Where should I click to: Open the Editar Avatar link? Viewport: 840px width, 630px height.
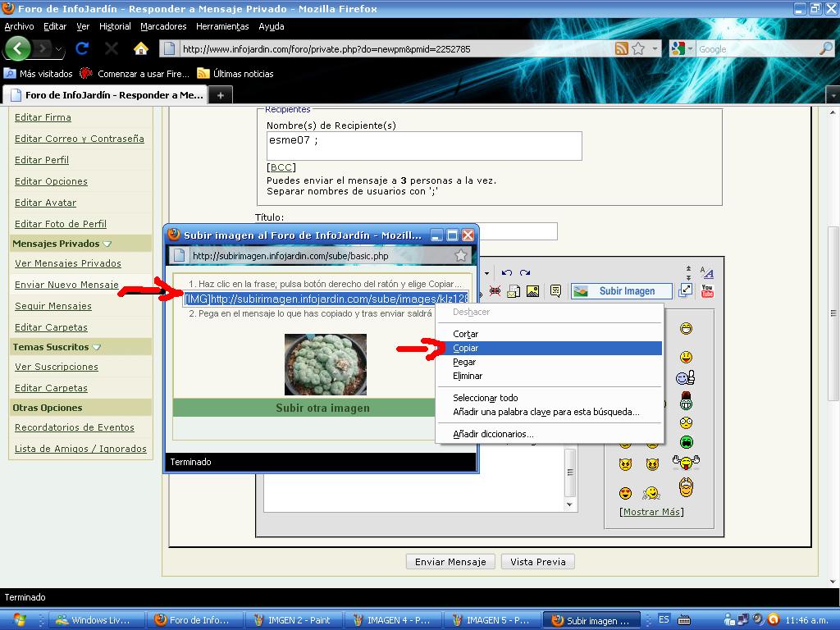[x=46, y=203]
